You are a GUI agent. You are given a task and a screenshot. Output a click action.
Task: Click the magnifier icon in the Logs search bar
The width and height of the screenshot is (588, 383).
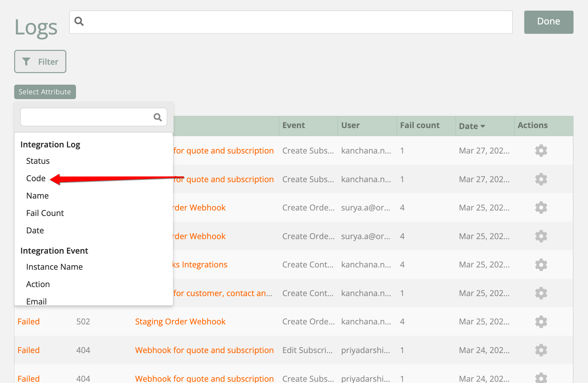pyautogui.click(x=79, y=22)
